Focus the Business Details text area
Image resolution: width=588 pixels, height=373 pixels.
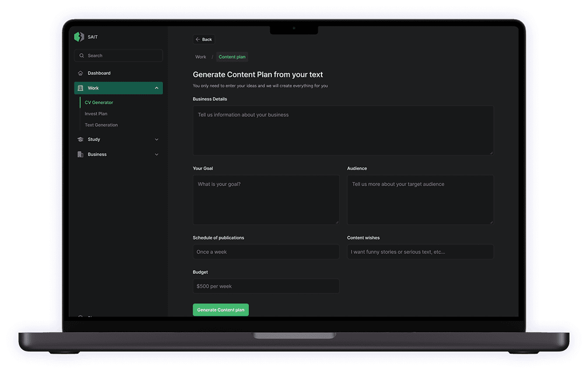343,130
